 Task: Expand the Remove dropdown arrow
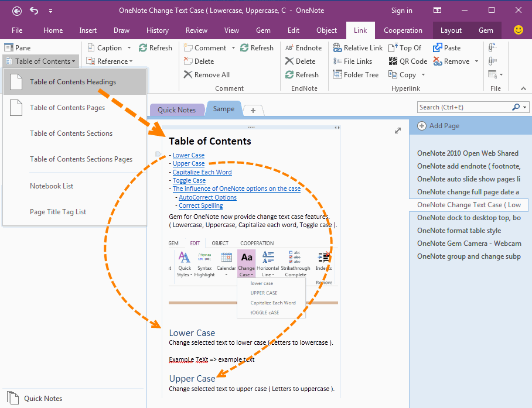[477, 61]
